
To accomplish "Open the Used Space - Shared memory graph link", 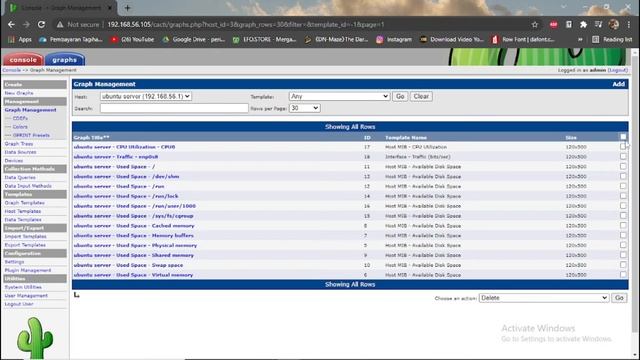I will click(133, 256).
